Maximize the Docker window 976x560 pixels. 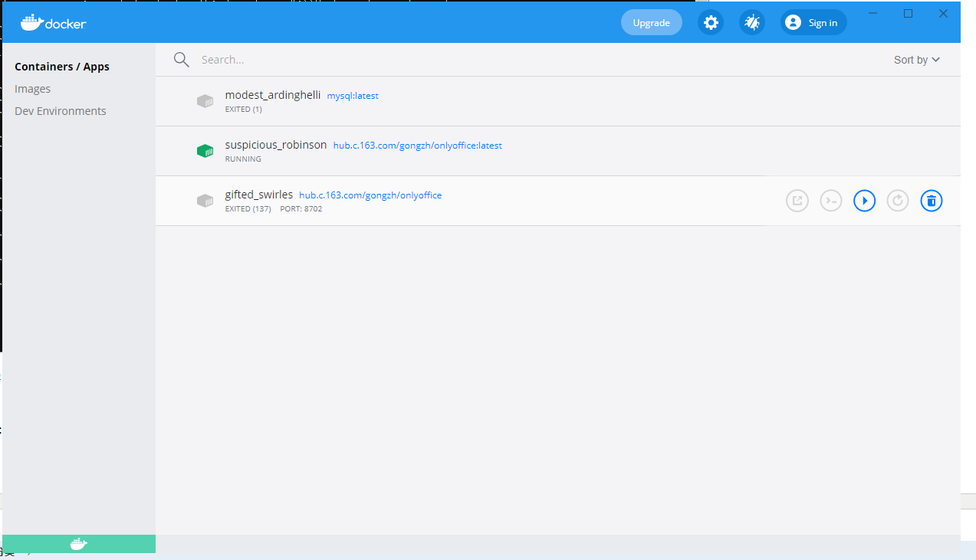pos(909,14)
